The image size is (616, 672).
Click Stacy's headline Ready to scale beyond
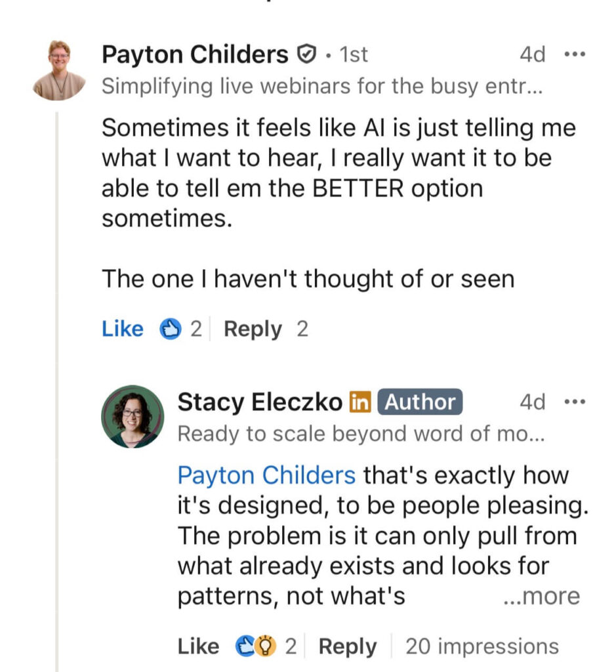(361, 434)
